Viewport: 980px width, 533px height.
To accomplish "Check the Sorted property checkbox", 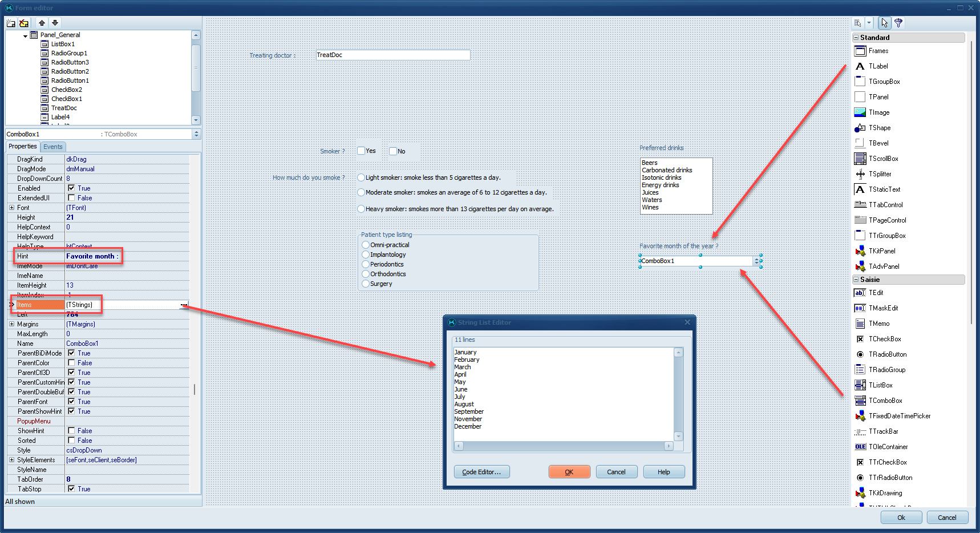I will pos(71,441).
